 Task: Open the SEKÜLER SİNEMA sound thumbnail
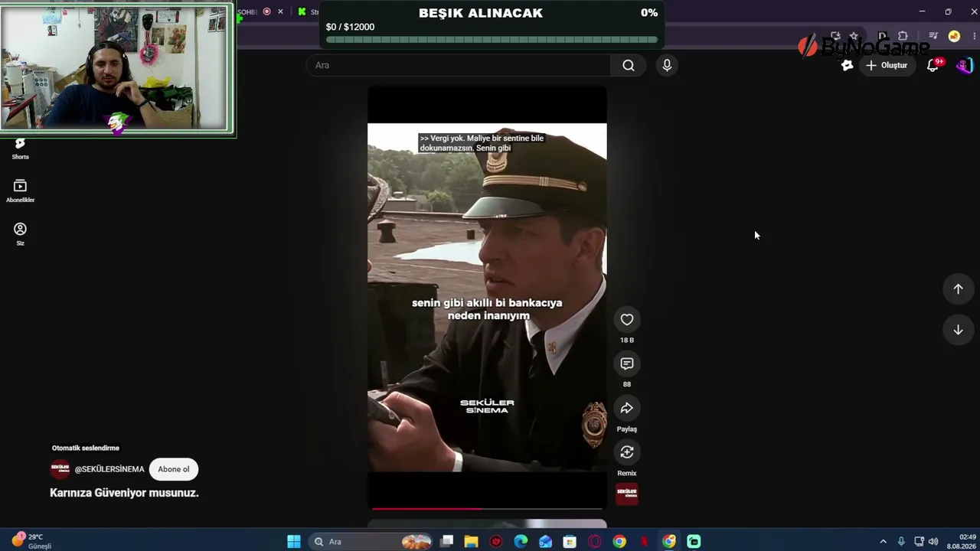tap(627, 493)
